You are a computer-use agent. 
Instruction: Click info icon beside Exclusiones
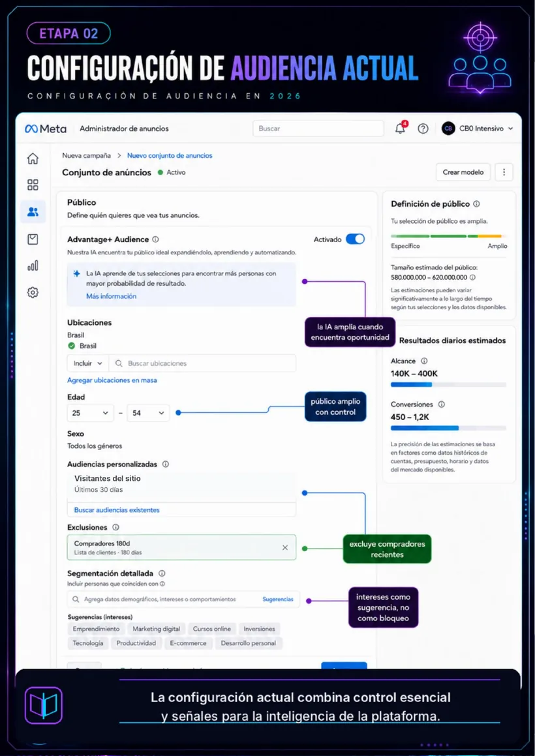coord(115,528)
